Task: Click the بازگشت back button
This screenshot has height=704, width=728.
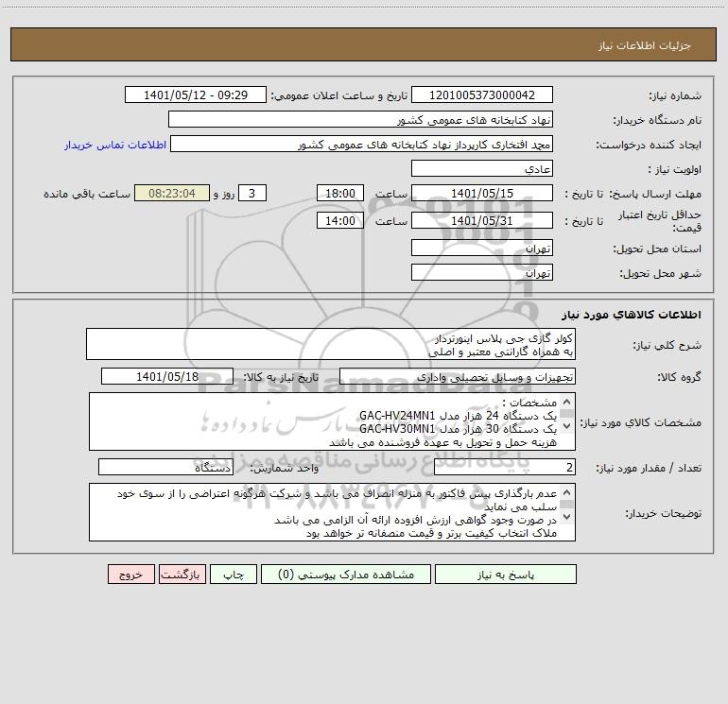Action: pos(182,575)
